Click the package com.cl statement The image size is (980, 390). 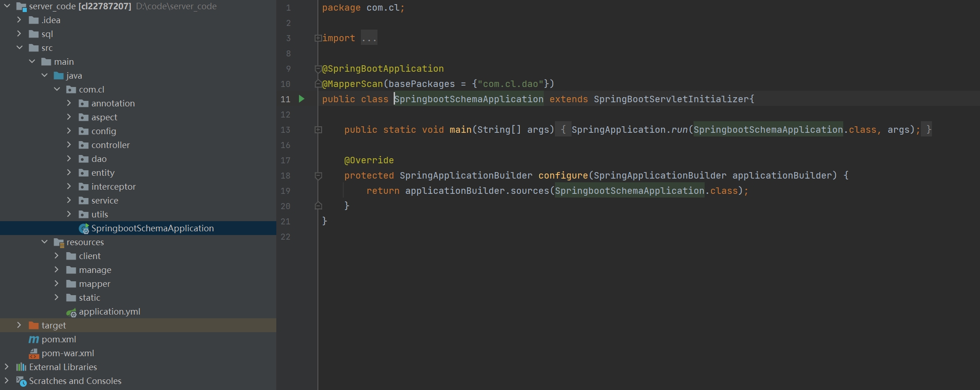point(364,8)
